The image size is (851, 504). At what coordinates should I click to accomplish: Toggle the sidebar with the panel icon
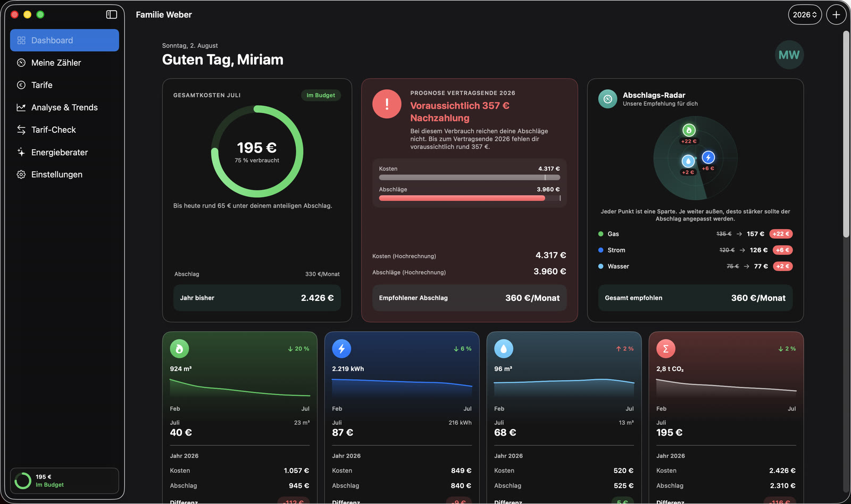[x=112, y=14]
